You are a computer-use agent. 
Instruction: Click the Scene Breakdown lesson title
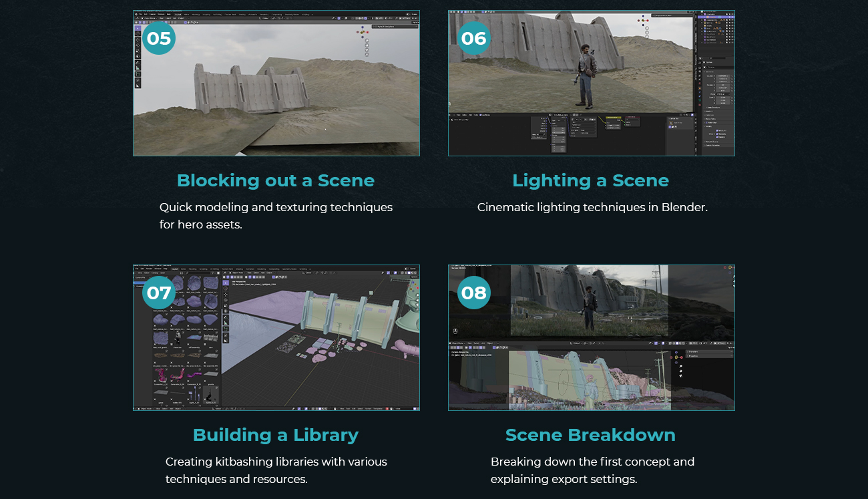point(590,435)
